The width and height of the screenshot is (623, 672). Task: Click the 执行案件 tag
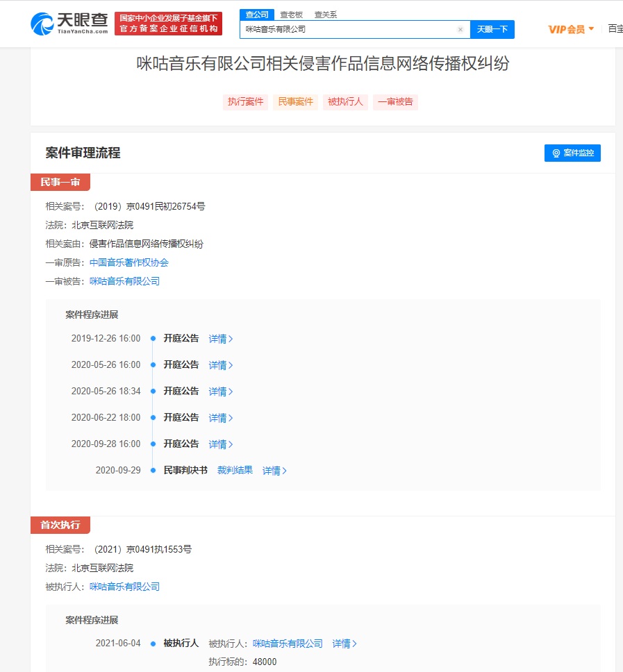(x=246, y=102)
